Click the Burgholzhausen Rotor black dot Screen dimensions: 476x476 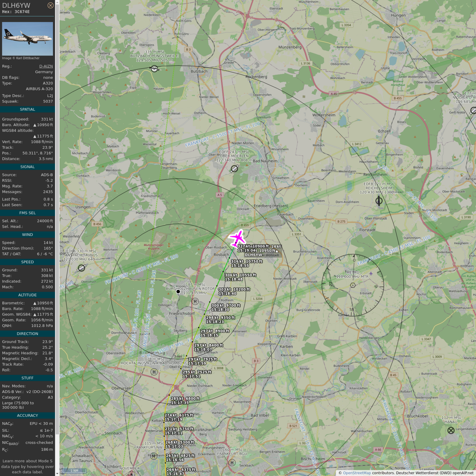178,292
